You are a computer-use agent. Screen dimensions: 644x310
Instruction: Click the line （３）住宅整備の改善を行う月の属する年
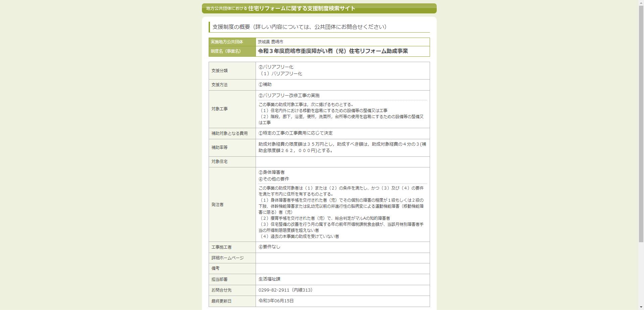click(x=341, y=227)
